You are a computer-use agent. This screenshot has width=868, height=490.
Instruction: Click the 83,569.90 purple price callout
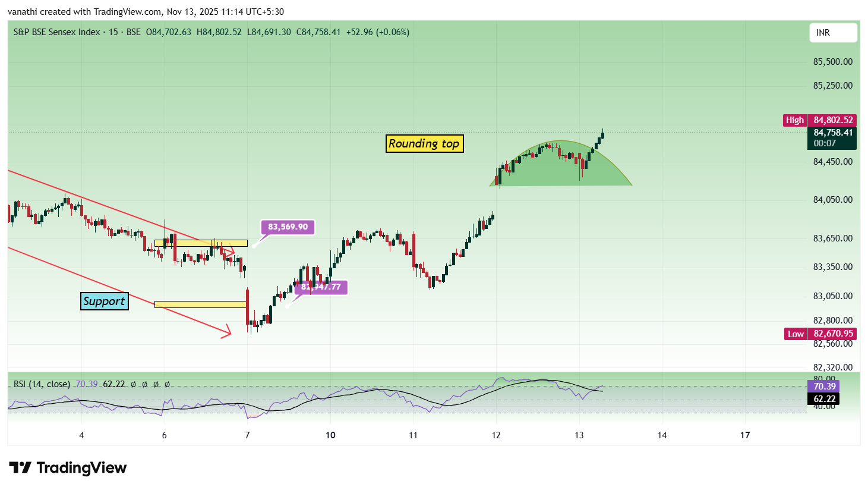[x=288, y=227]
